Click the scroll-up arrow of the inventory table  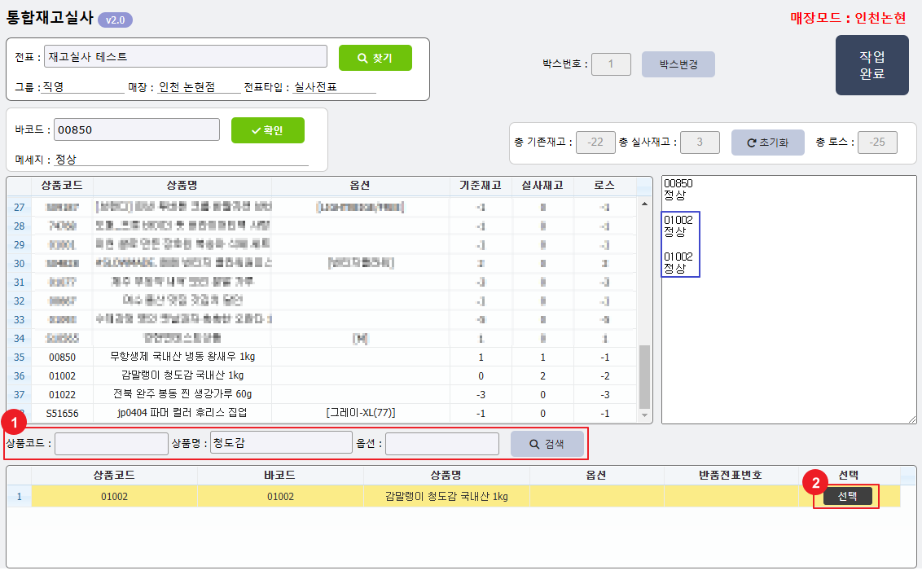(x=645, y=204)
